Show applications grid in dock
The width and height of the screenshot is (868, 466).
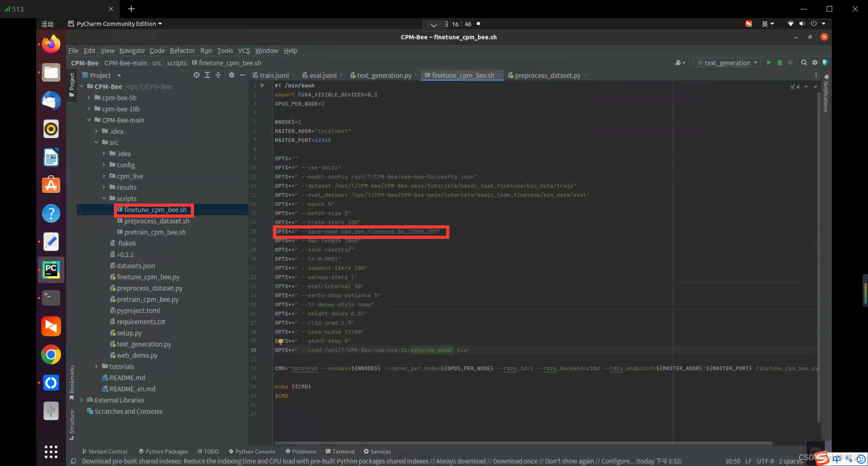(51, 452)
